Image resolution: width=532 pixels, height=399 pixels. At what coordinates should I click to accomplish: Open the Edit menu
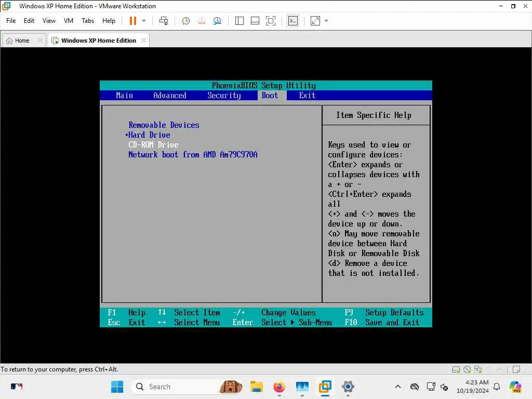(x=29, y=21)
